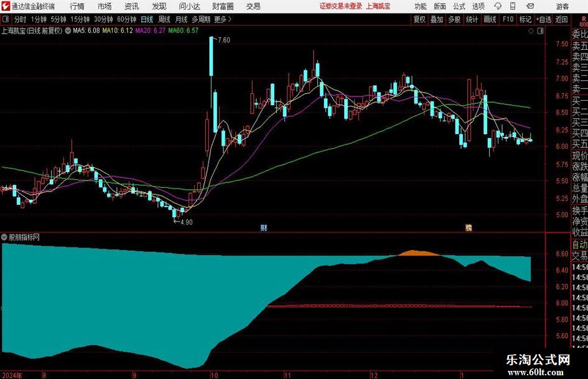
Task: Add stock via +自选 button
Action: 544,19
